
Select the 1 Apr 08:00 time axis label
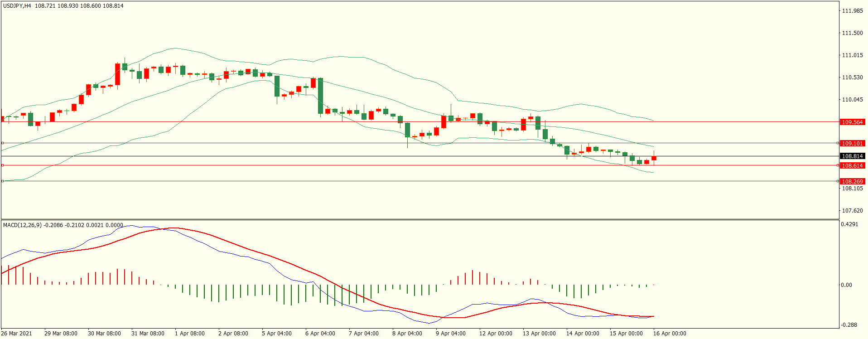[189, 334]
